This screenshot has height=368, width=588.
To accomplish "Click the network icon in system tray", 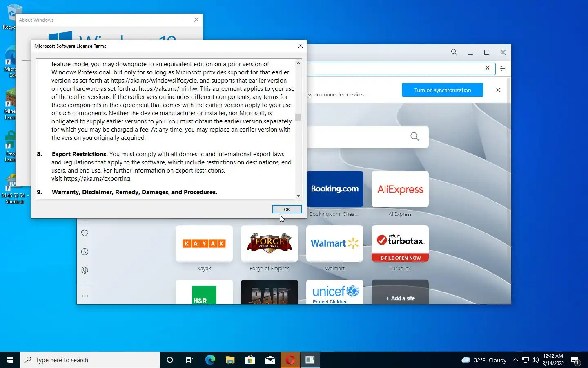I will (x=526, y=360).
